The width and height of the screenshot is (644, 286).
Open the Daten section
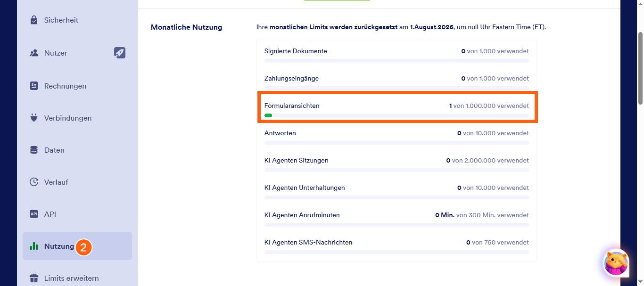pos(77,150)
